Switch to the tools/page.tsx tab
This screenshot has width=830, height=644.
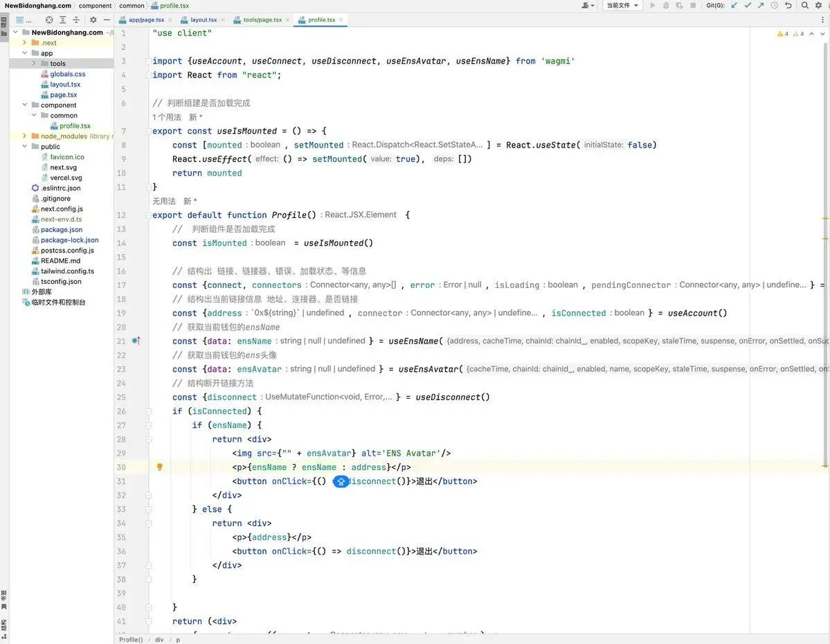262,19
